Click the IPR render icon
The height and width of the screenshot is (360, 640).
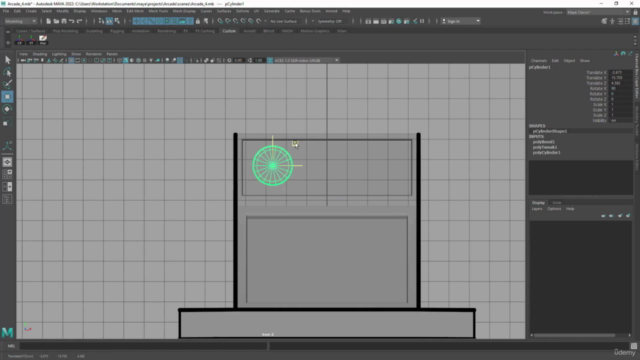(384, 21)
